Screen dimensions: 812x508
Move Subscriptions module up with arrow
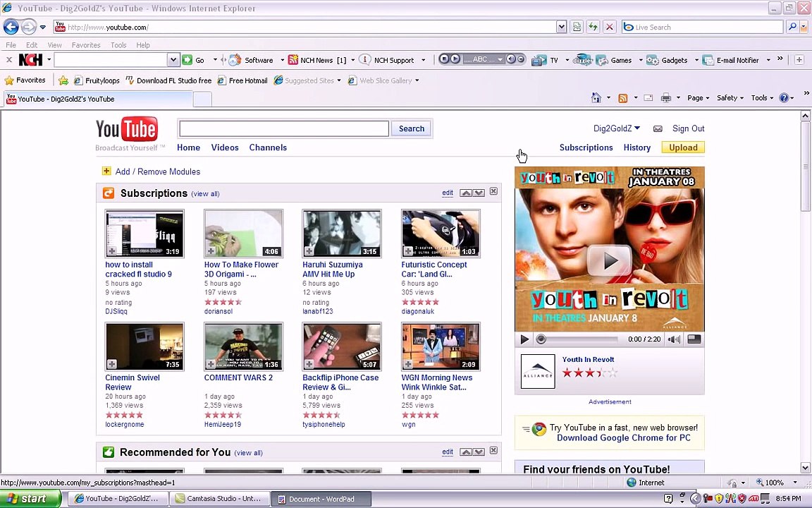[466, 193]
